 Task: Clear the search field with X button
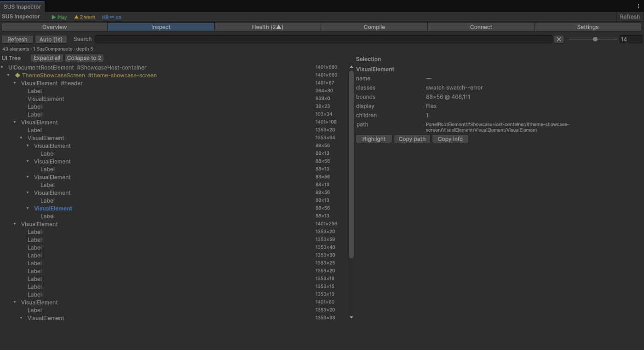[559, 39]
